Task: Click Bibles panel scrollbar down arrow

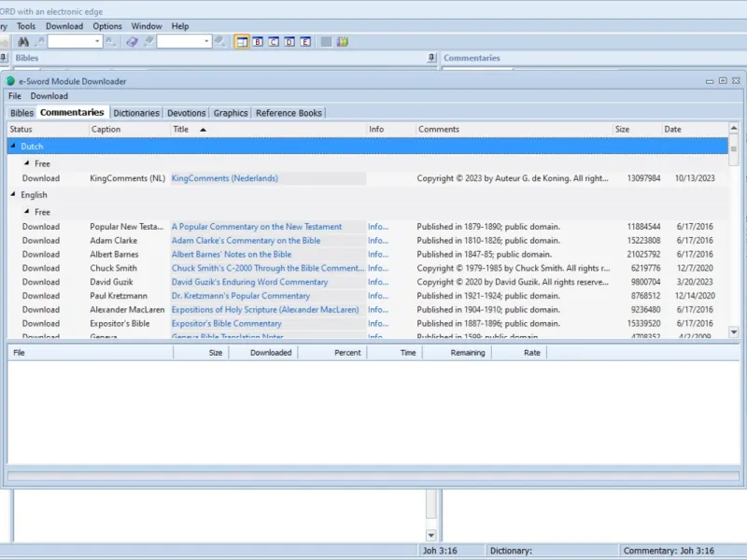Action: click(x=431, y=535)
